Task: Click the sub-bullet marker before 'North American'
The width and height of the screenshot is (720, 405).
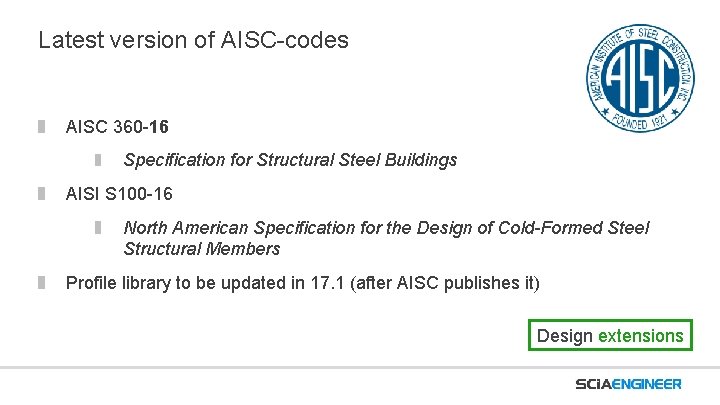Action: [x=98, y=227]
